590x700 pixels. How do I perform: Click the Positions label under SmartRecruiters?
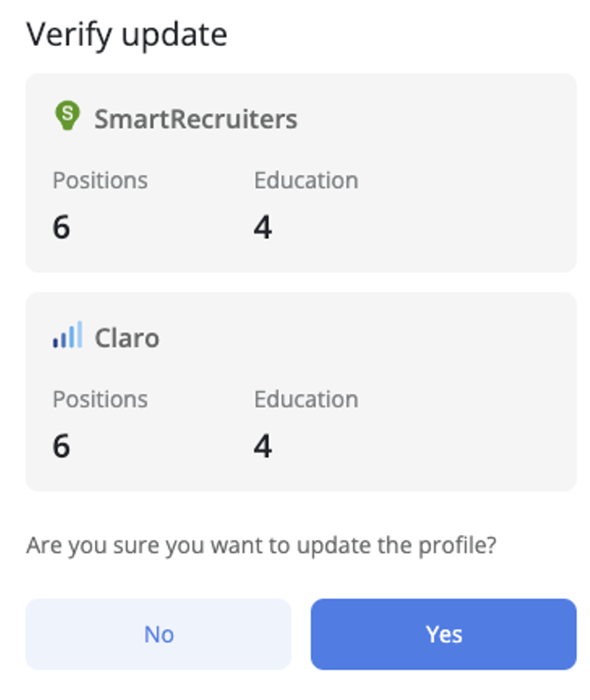click(x=100, y=180)
